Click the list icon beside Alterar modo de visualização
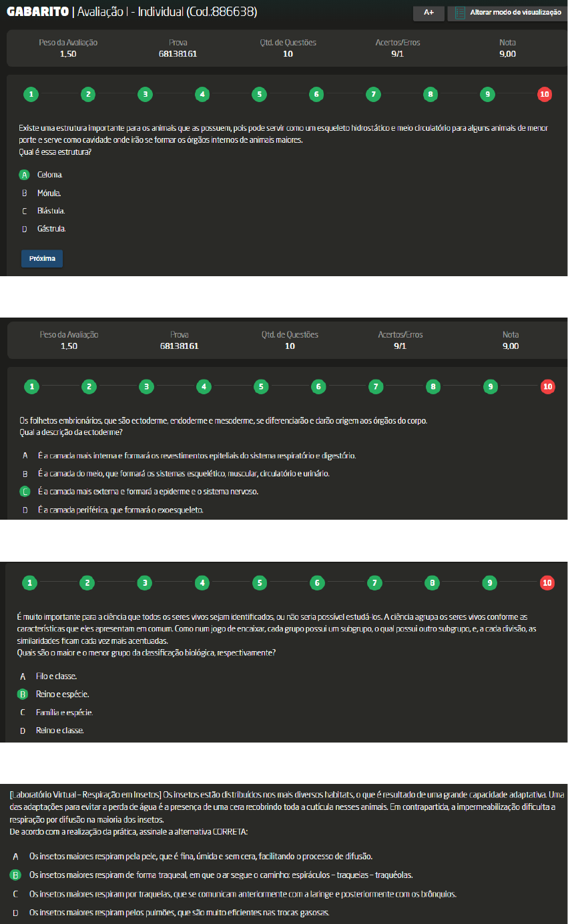Image resolution: width=568 pixels, height=924 pixels. [x=460, y=13]
